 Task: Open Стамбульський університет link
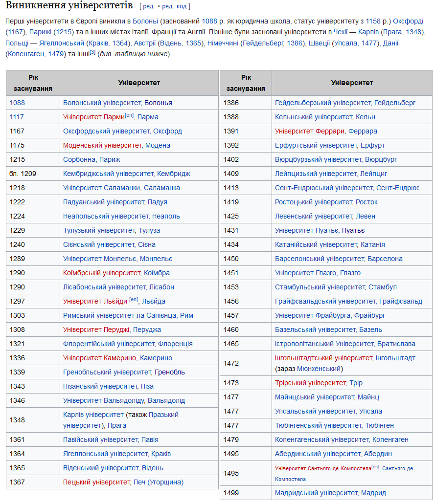(320, 287)
